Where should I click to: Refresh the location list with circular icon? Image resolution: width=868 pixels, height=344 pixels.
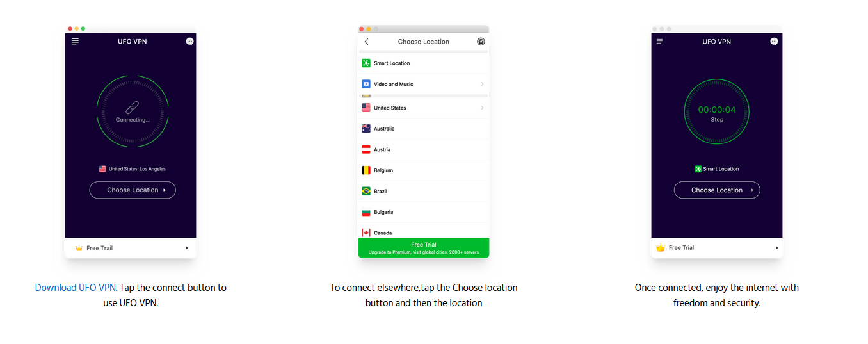click(x=481, y=42)
